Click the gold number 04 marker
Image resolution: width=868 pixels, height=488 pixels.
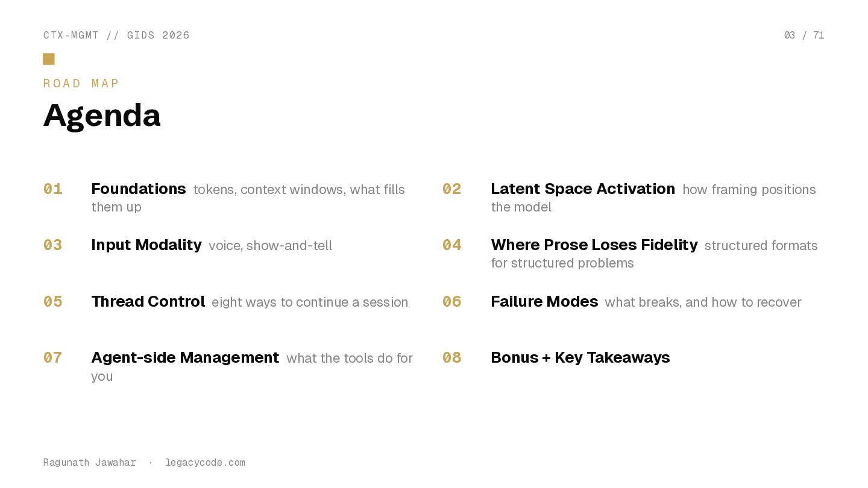452,245
